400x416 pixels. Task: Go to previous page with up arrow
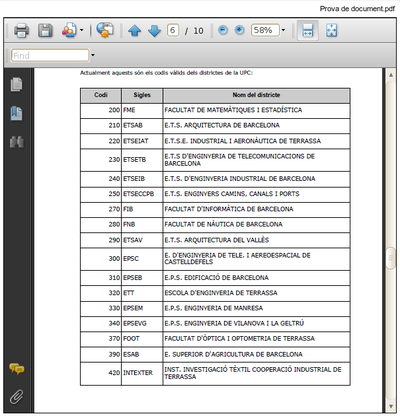tap(135, 31)
